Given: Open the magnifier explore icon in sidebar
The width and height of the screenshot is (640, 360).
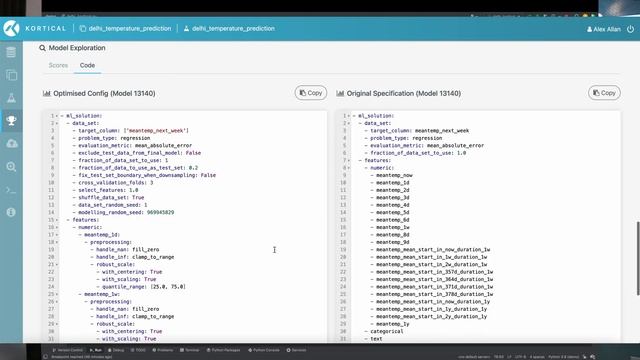Looking at the screenshot, I should (11, 167).
